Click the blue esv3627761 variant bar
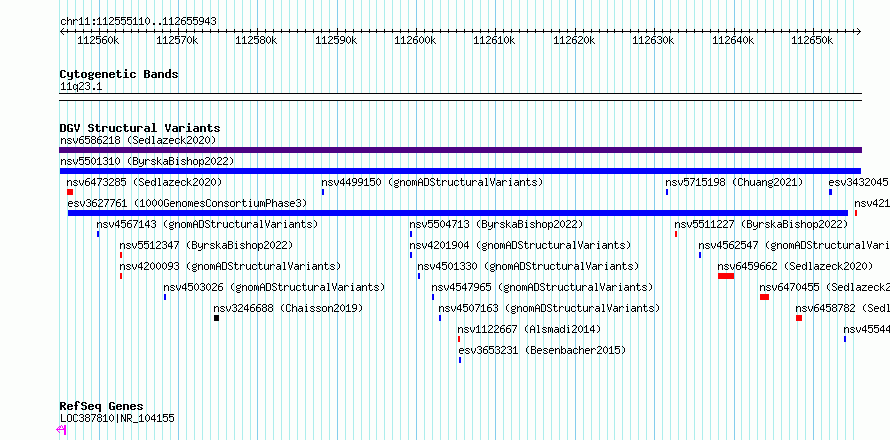Image resolution: width=890 pixels, height=440 pixels. pos(457,213)
